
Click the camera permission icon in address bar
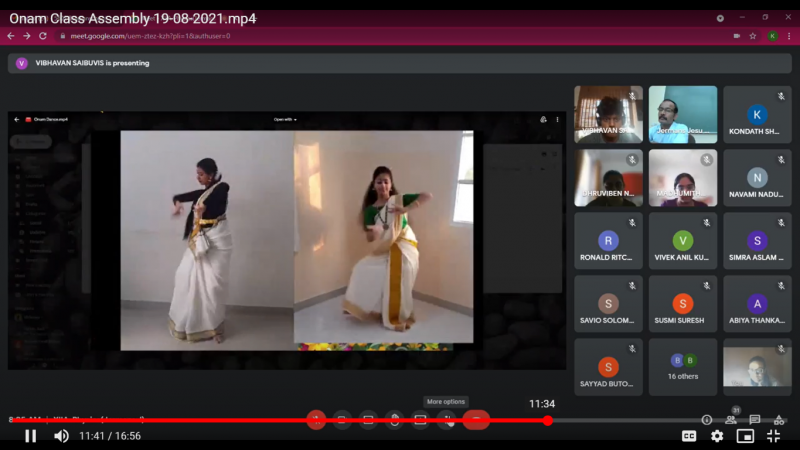pyautogui.click(x=737, y=36)
